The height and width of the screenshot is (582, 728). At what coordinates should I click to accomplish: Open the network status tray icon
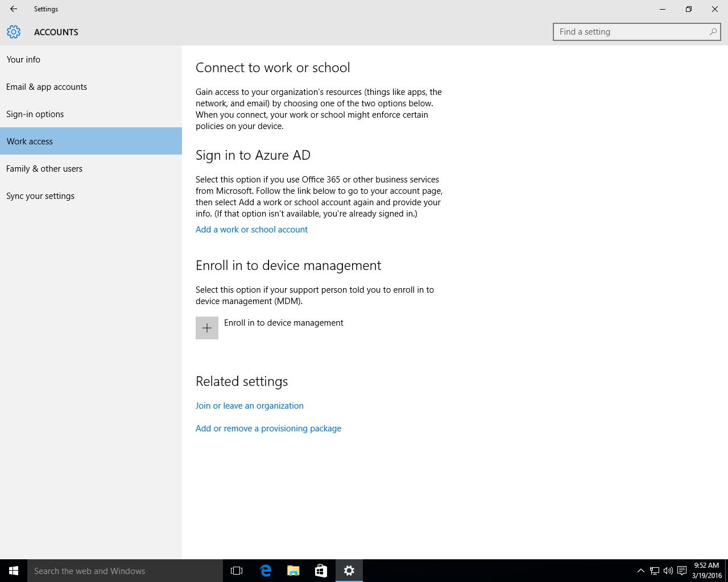(655, 571)
